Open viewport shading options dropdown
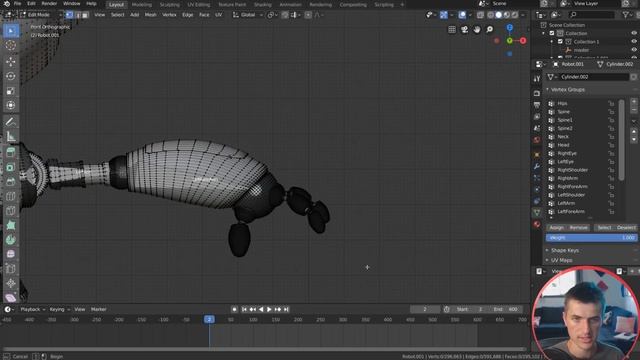Viewport: 640px width, 360px height. tap(524, 15)
